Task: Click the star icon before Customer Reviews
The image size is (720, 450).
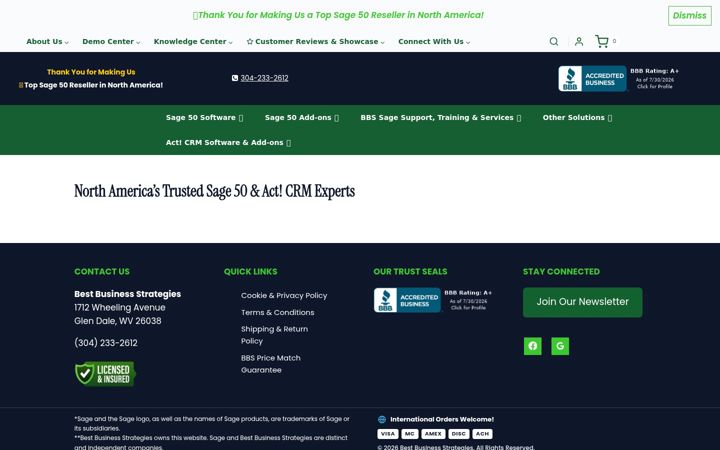Action: 250,42
